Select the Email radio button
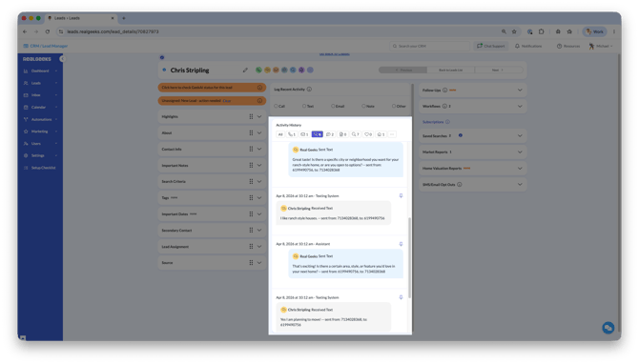 tap(333, 106)
